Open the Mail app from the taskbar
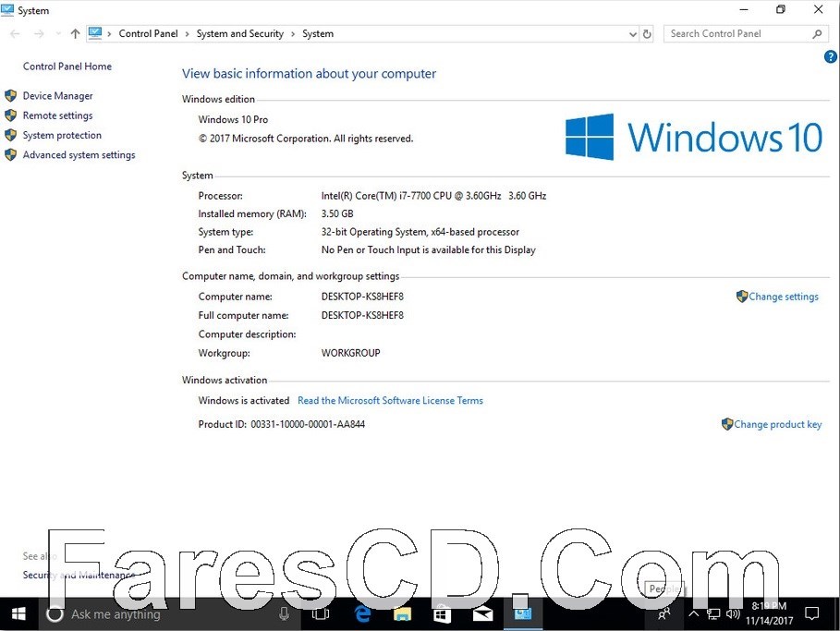Image resolution: width=840 pixels, height=631 pixels. (482, 613)
